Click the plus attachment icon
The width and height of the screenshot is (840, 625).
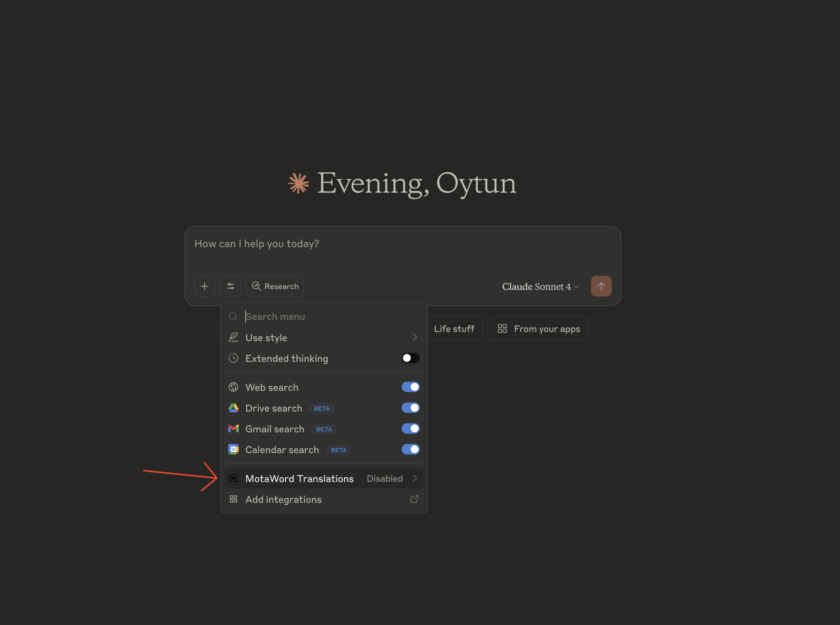[204, 286]
